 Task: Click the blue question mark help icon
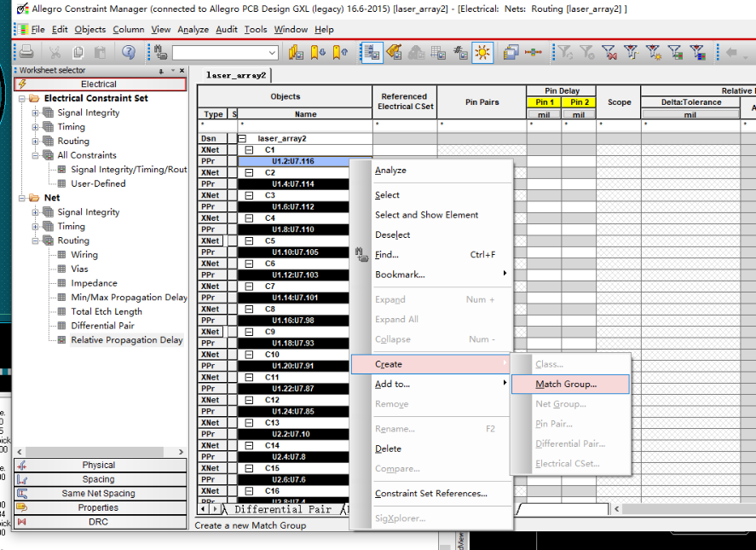[128, 52]
